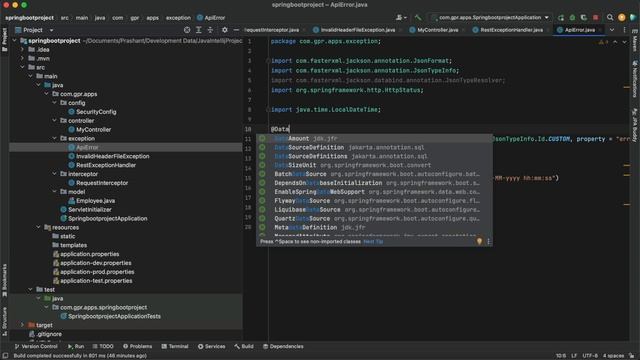Collapse the resources folder
Viewport: 640px width, 360px height.
pyautogui.click(x=38, y=227)
